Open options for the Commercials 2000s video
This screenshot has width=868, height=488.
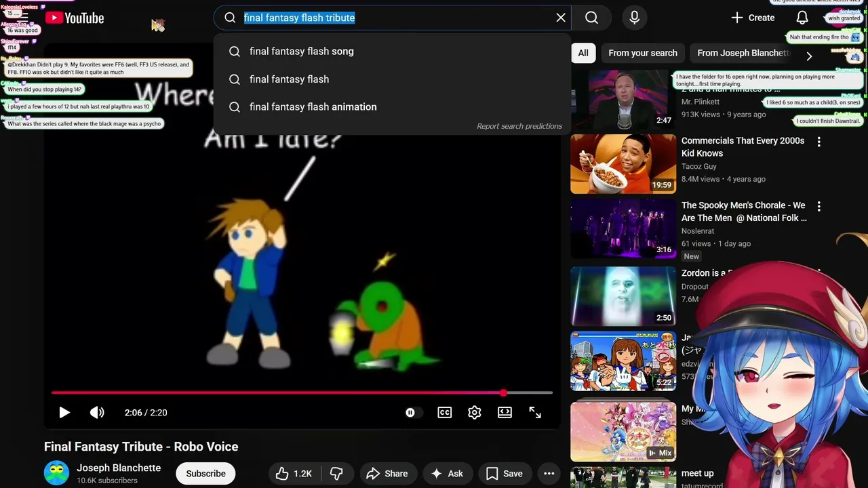(x=818, y=142)
